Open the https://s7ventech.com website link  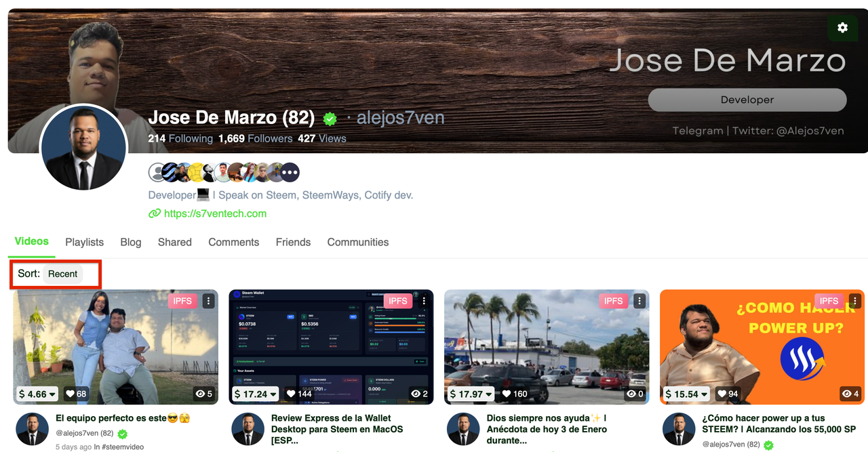(215, 213)
